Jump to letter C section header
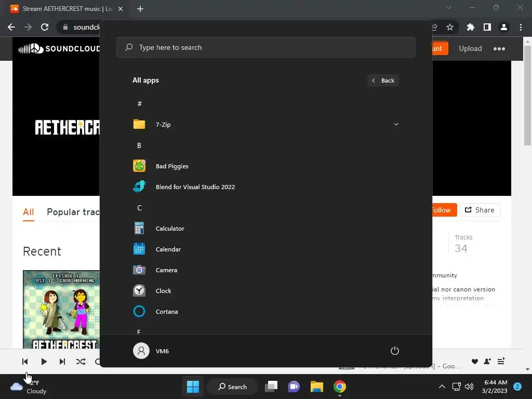This screenshot has height=399, width=532. click(x=139, y=208)
